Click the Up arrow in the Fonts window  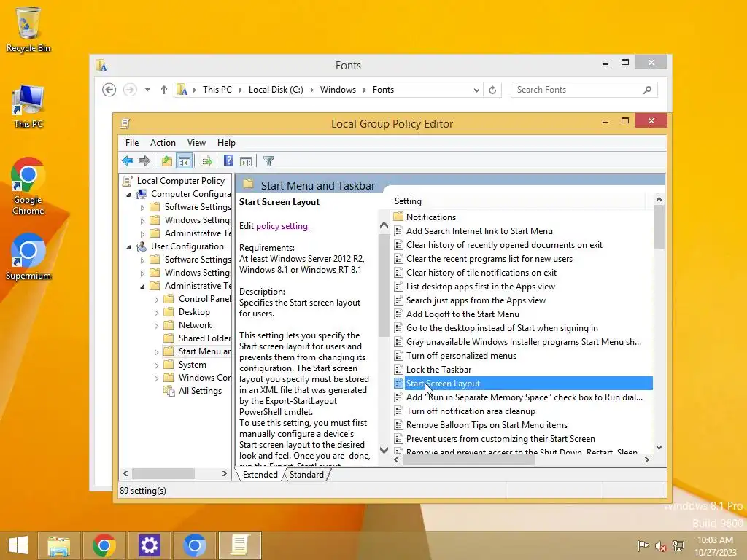(x=164, y=90)
